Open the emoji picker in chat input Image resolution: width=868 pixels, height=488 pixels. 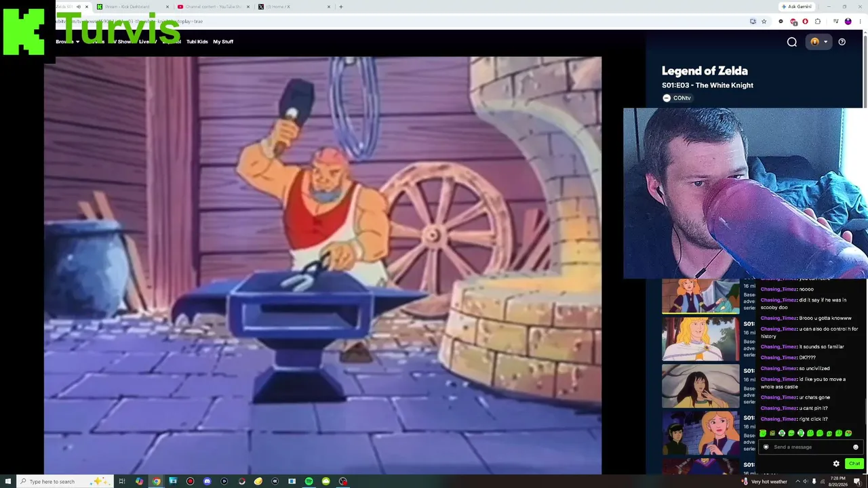855,447
